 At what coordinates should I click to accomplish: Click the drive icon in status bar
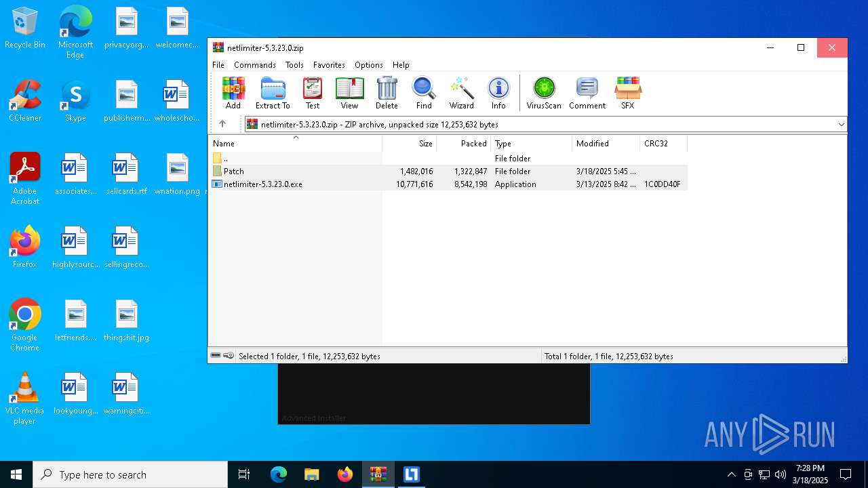point(216,356)
